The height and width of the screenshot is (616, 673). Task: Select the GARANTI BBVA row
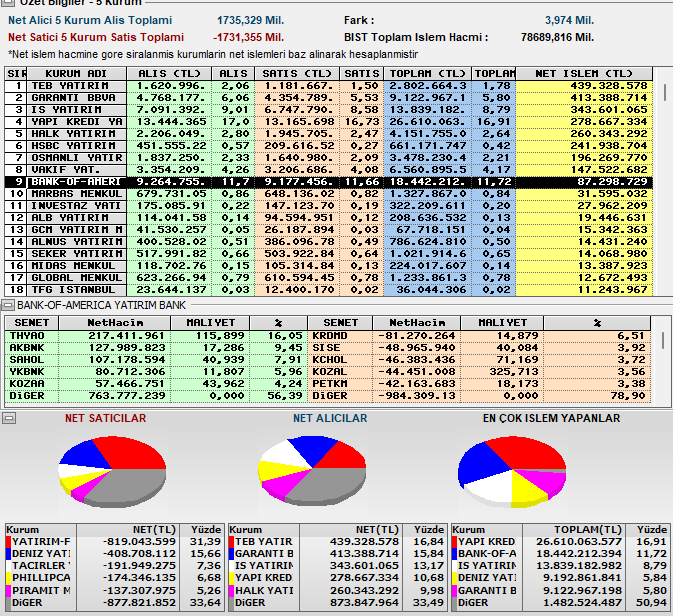[x=329, y=98]
